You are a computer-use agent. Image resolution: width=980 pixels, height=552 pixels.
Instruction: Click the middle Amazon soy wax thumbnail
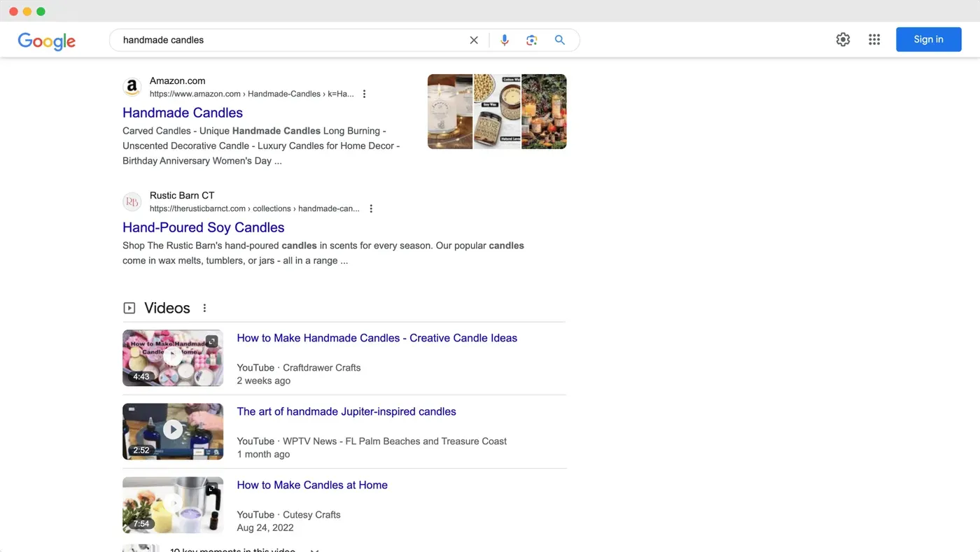tap(497, 111)
